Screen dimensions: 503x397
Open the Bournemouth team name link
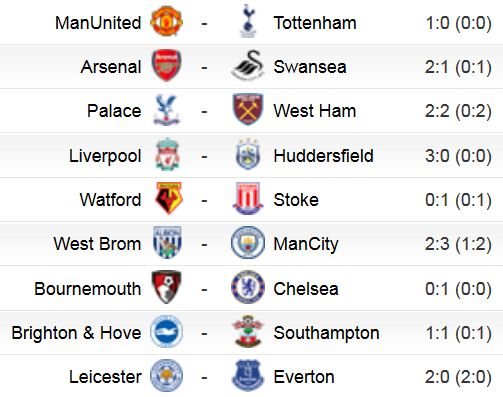[88, 288]
